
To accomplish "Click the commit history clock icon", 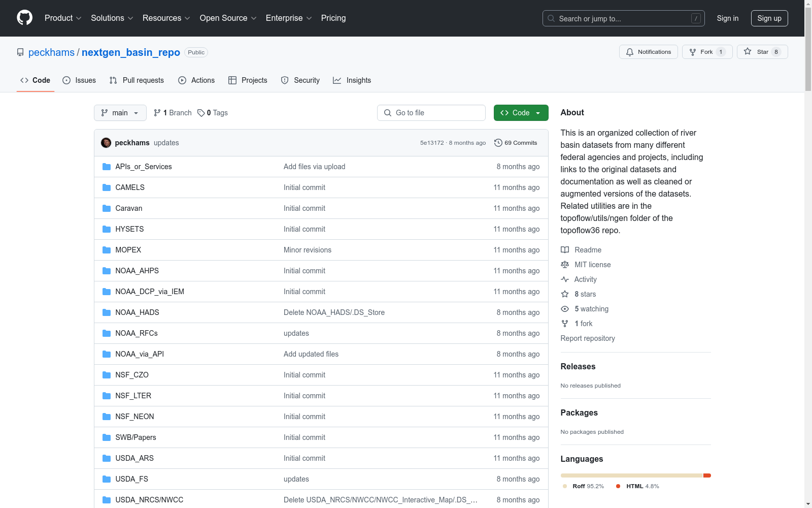I will [498, 143].
